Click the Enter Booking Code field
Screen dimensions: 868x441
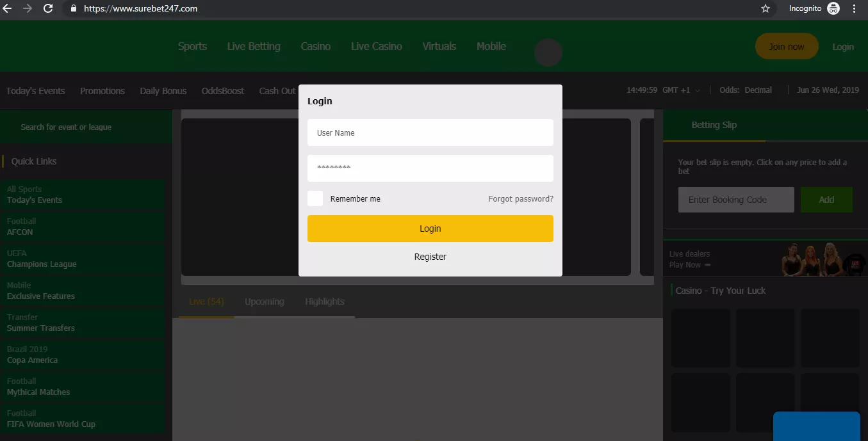pyautogui.click(x=735, y=199)
